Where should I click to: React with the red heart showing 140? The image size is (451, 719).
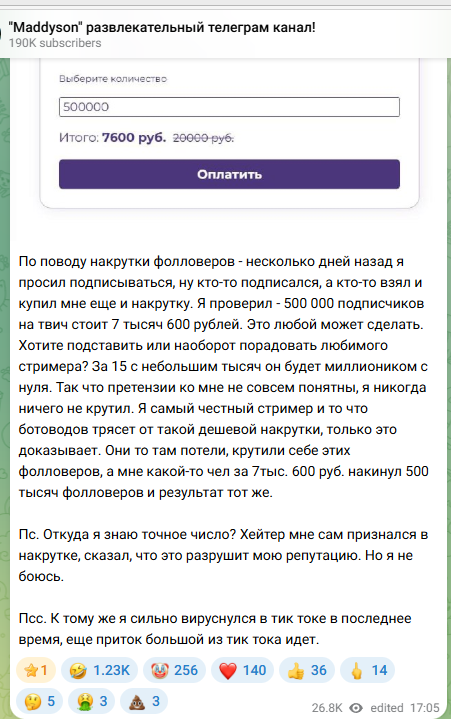(242, 670)
